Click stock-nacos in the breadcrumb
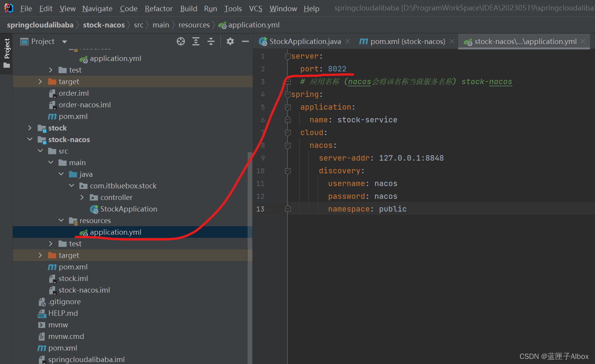This screenshot has height=364, width=595. pos(104,25)
